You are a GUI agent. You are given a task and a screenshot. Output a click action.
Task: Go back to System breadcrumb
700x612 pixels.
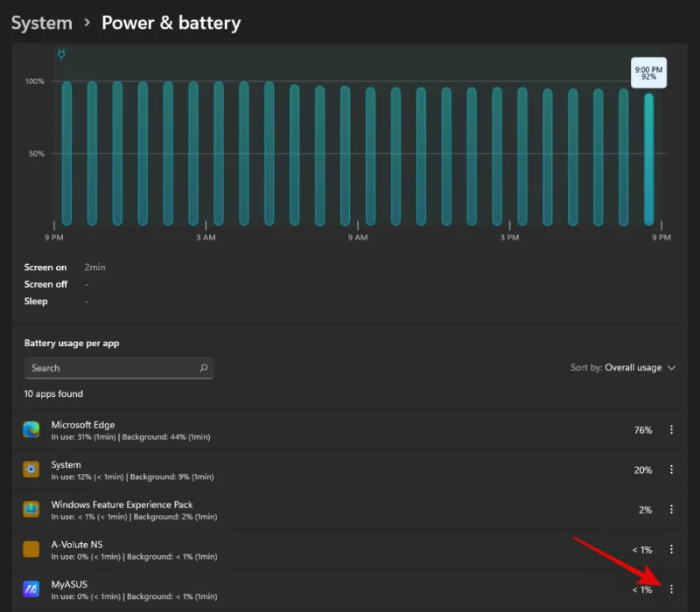click(x=41, y=23)
